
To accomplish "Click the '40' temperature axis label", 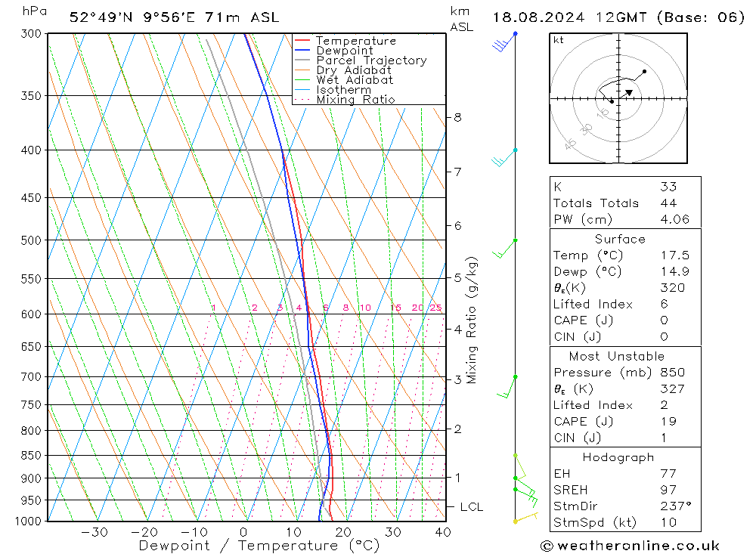I will click(442, 532).
